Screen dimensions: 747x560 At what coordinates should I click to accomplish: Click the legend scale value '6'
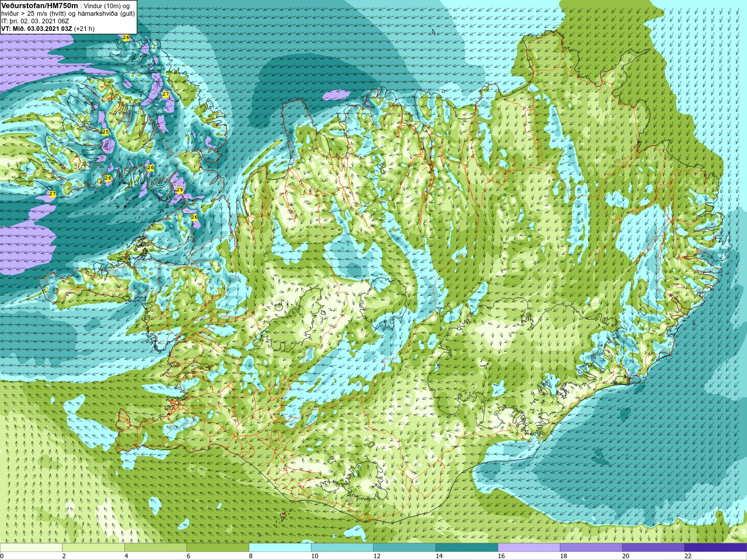pos(189,556)
